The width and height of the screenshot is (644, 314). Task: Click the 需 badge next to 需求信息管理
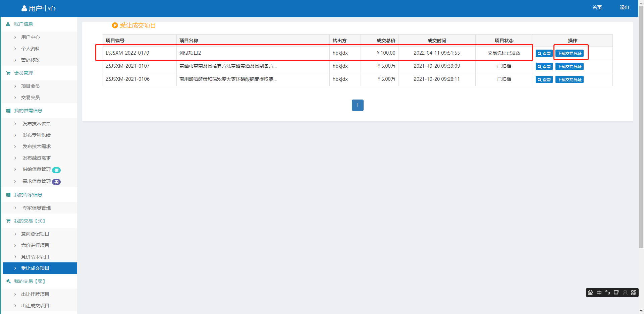coord(56,182)
